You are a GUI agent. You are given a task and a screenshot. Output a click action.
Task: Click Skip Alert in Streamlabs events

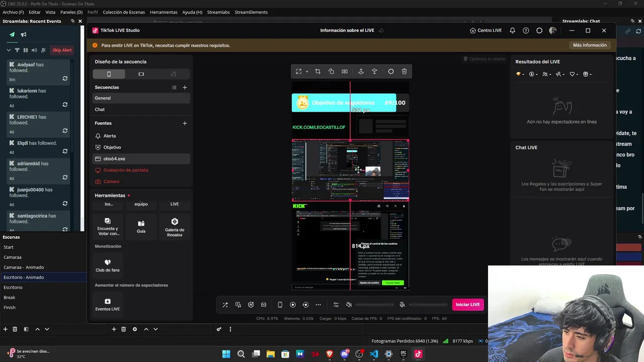coord(62,50)
